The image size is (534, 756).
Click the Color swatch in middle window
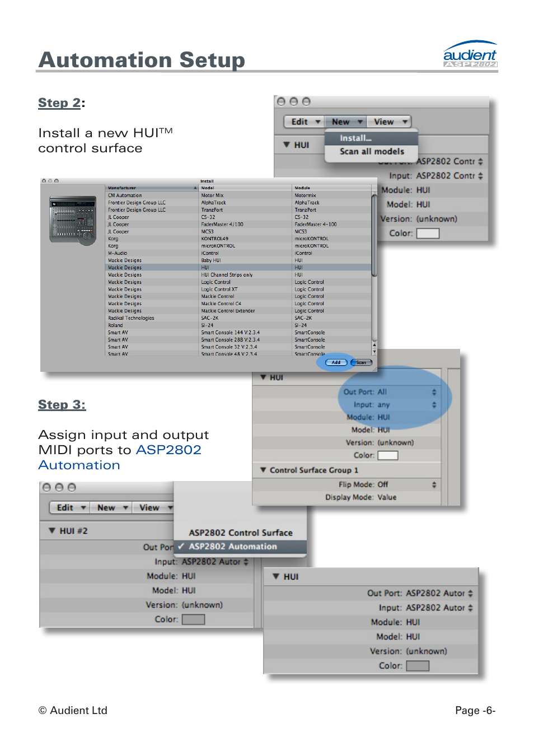(x=388, y=455)
